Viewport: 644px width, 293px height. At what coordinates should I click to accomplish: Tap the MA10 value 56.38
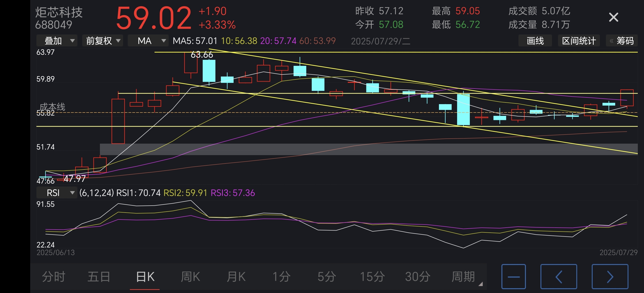pyautogui.click(x=239, y=41)
